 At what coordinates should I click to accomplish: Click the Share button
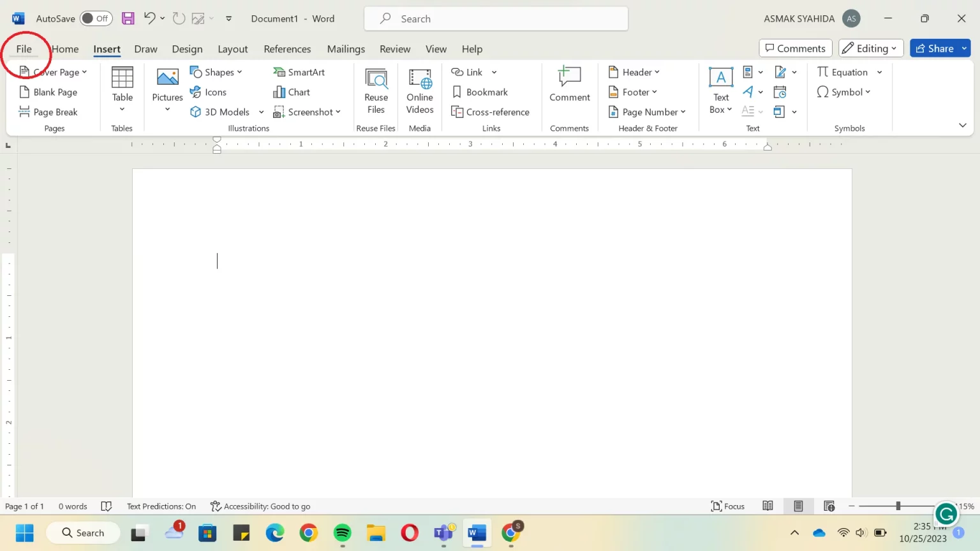[x=933, y=48]
